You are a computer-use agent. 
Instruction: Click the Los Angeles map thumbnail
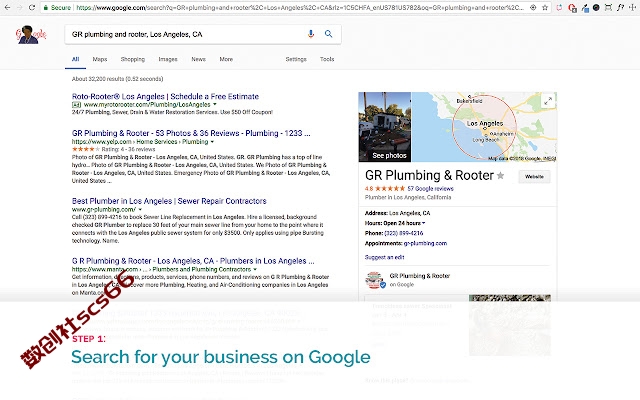coord(484,127)
